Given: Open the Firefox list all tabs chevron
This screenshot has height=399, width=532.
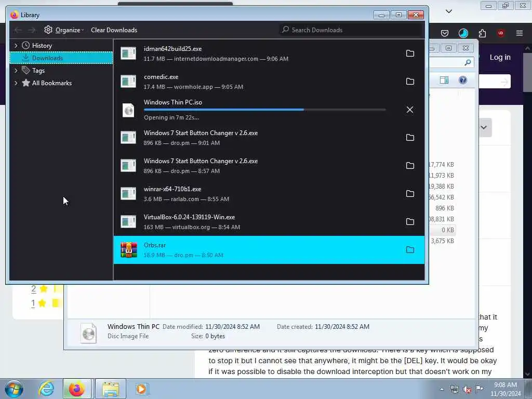Looking at the screenshot, I should [x=449, y=11].
